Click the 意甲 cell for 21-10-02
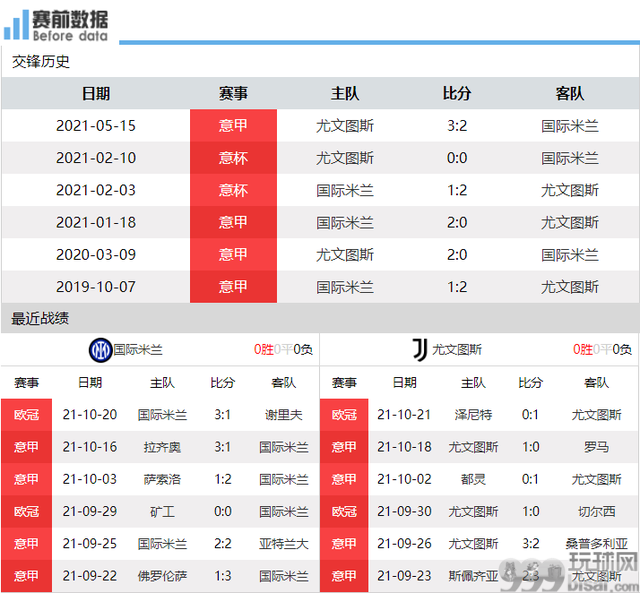Viewport: 640px width, 593px height. tap(344, 479)
